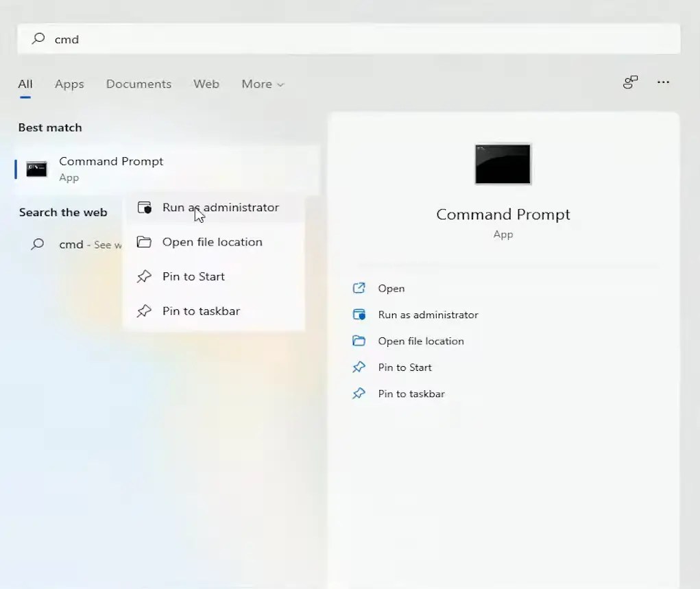700x589 pixels.
Task: Click the Command Prompt app icon
Action: coord(36,169)
